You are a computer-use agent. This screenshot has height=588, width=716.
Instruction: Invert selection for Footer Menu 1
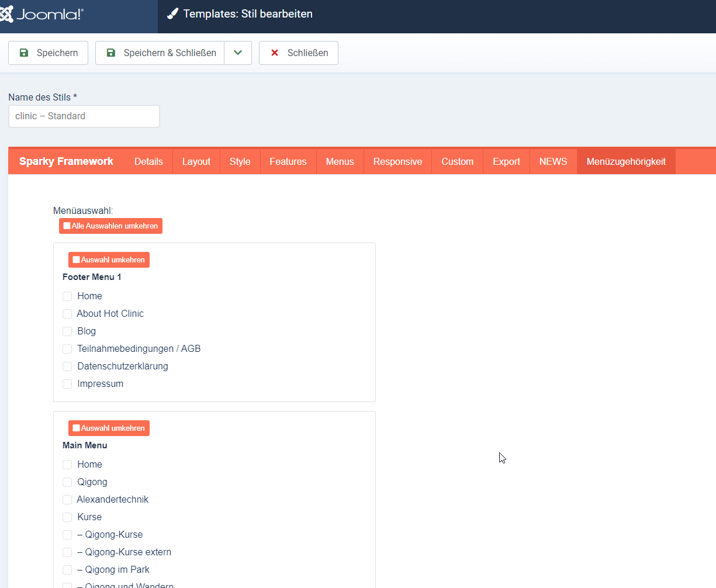point(109,260)
